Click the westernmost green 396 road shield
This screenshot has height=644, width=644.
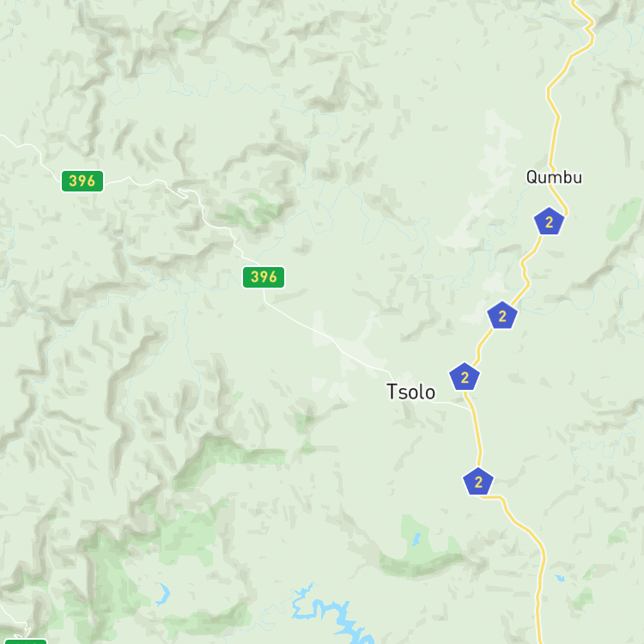coord(82,181)
